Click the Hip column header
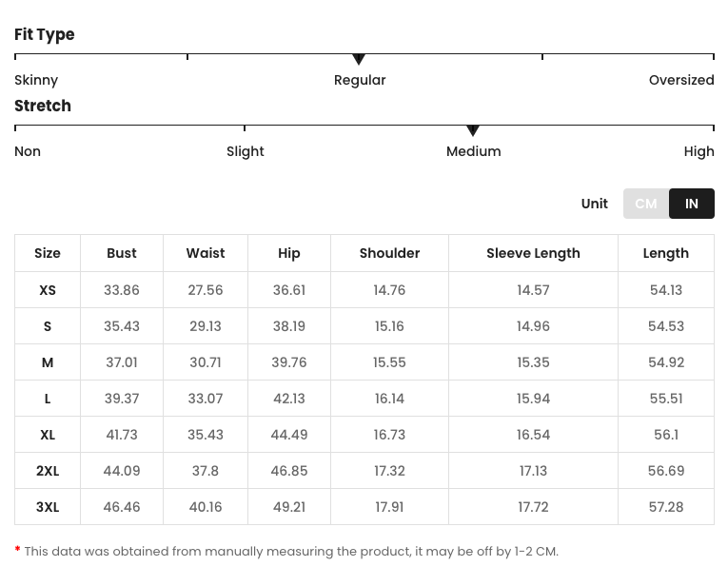 (x=289, y=253)
